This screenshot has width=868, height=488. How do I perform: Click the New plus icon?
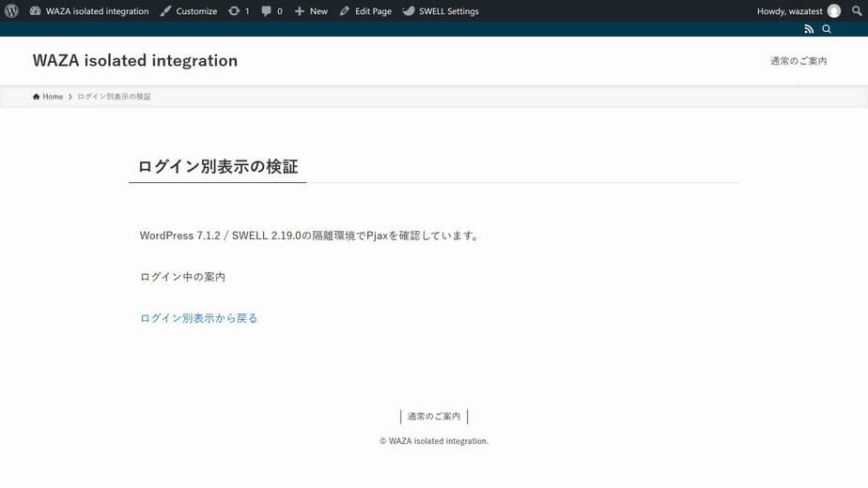click(300, 11)
